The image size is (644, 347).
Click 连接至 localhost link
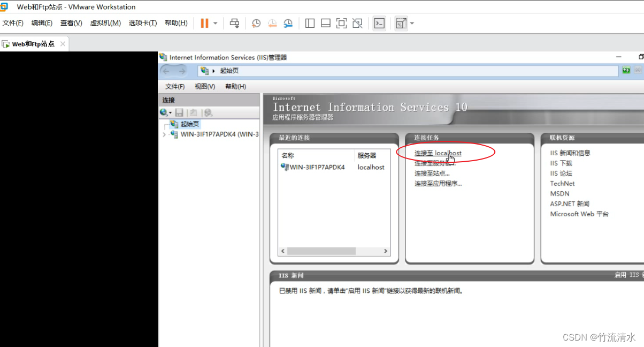point(438,153)
